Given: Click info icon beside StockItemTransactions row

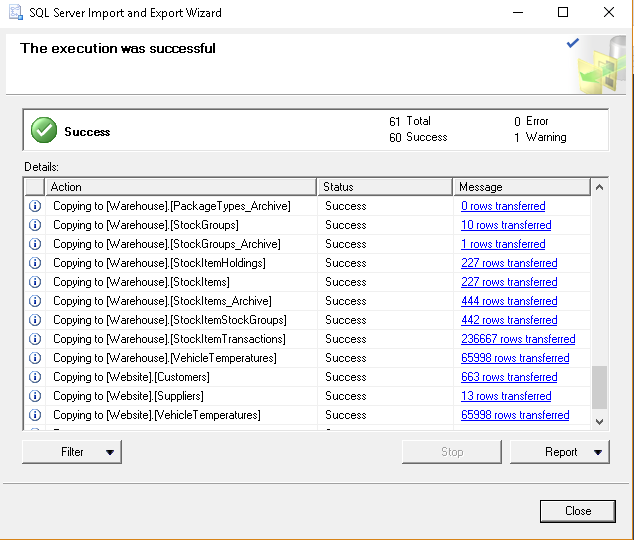Looking at the screenshot, I should coord(34,339).
